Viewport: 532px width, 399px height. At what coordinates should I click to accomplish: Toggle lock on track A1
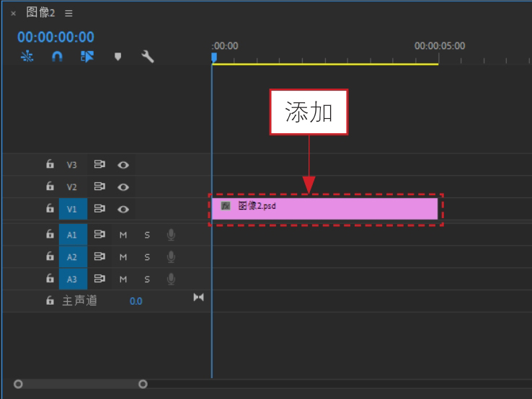[x=50, y=234]
